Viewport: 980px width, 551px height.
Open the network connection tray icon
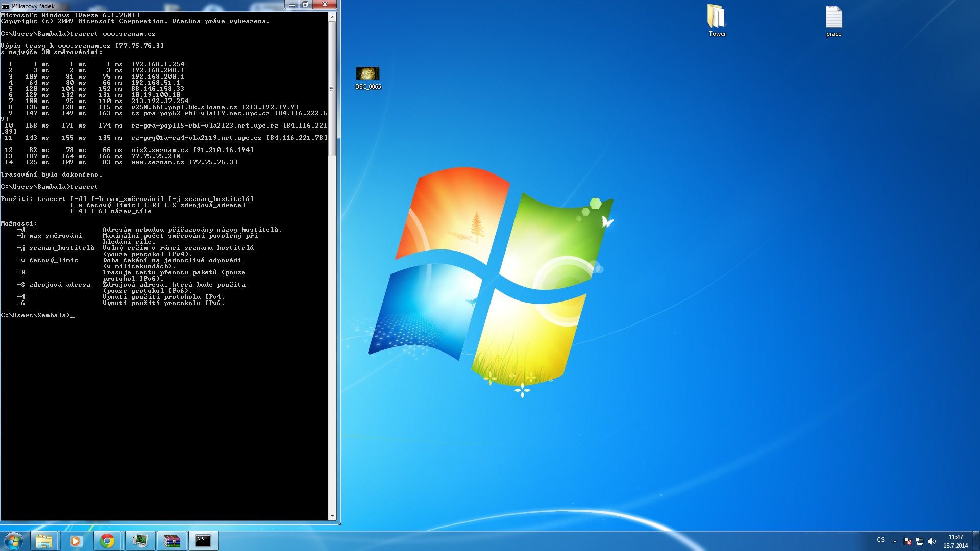pos(920,541)
